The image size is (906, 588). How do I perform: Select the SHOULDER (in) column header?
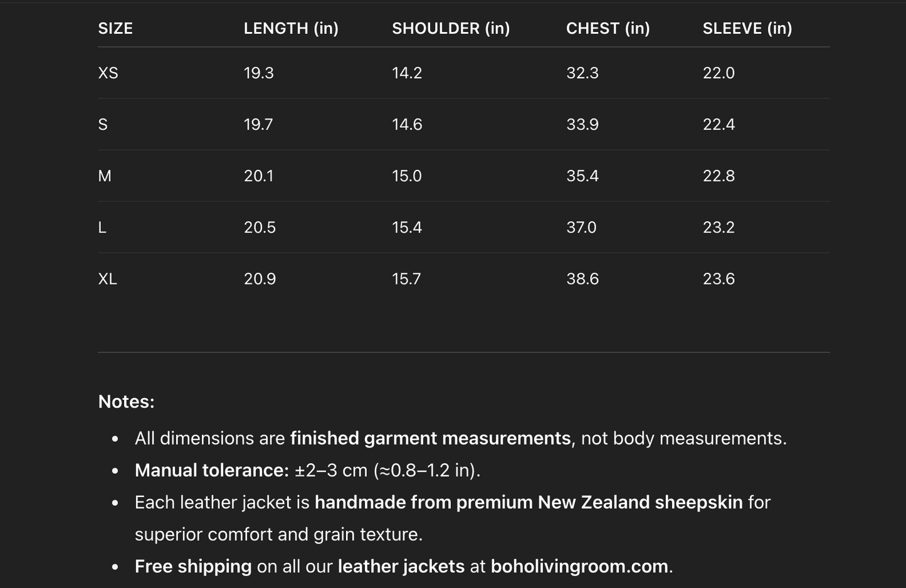pos(451,28)
